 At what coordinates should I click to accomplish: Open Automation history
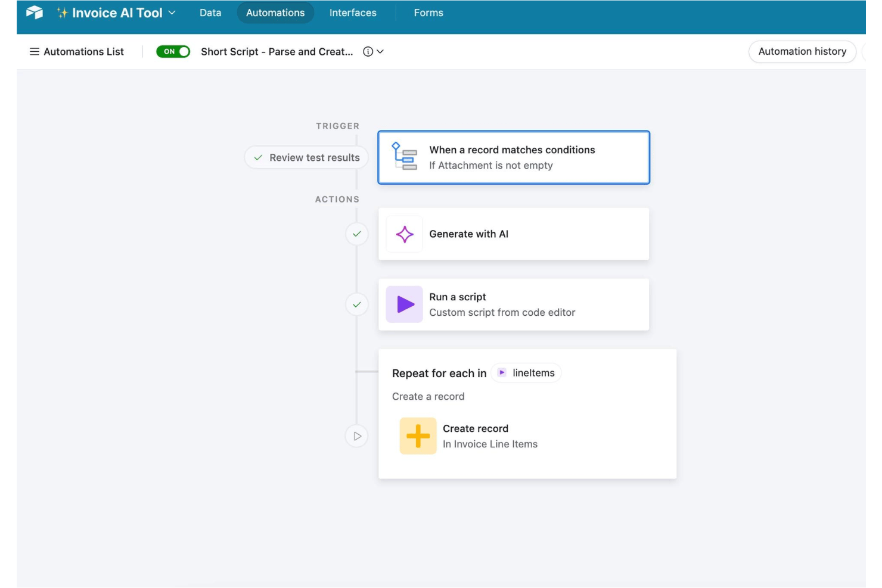[x=802, y=51]
